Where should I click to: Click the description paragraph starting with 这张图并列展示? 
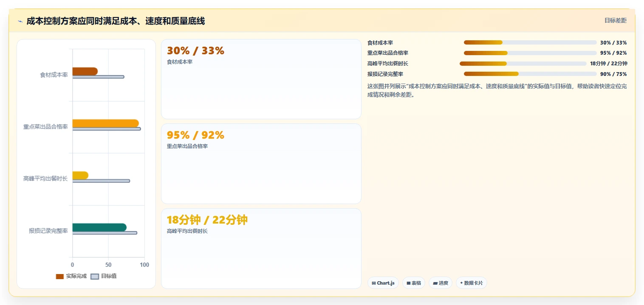[497, 90]
